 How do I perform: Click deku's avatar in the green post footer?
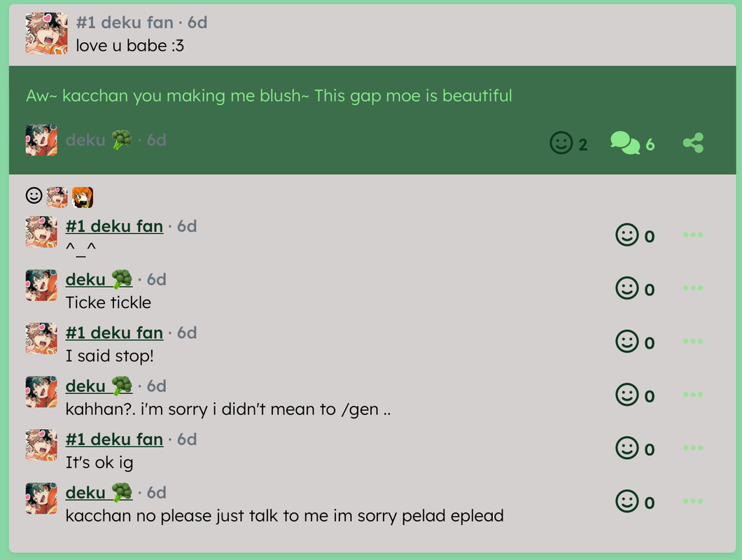[41, 140]
